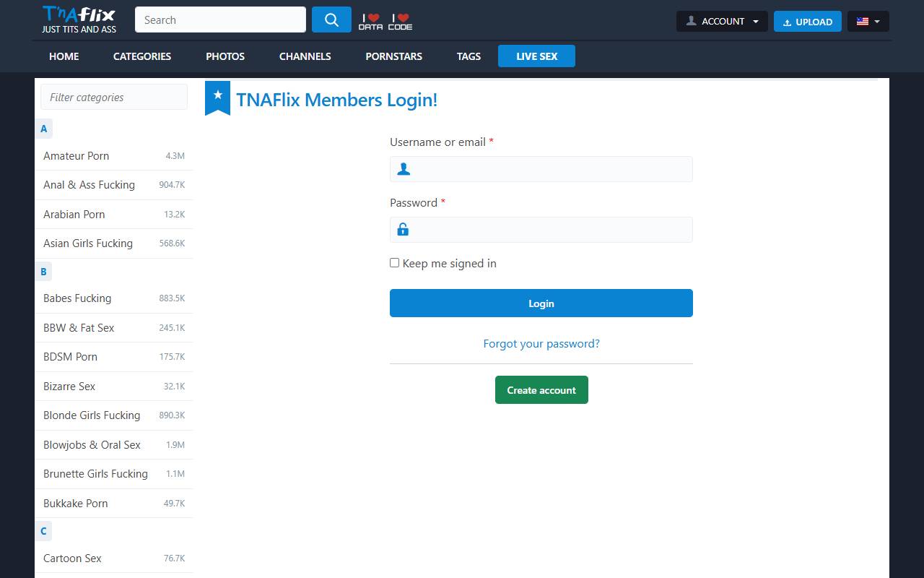Viewport: 924px width, 578px height.
Task: Open the I love DATA icon link
Action: [370, 22]
